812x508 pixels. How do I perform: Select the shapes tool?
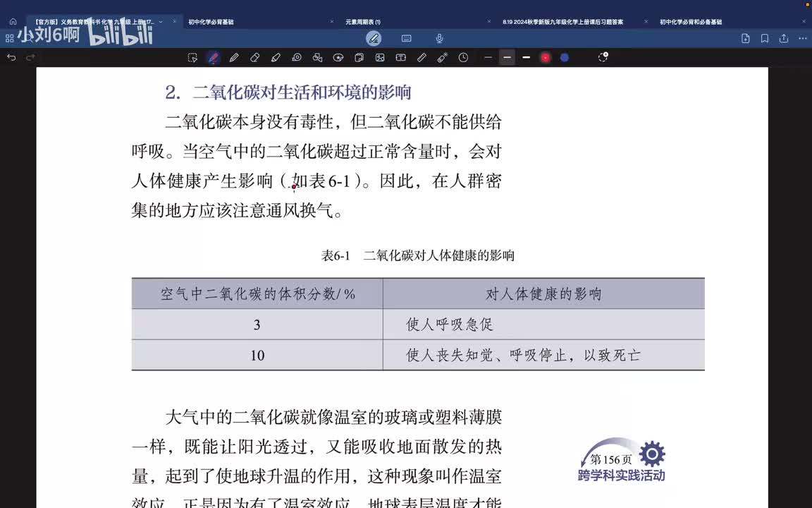317,58
